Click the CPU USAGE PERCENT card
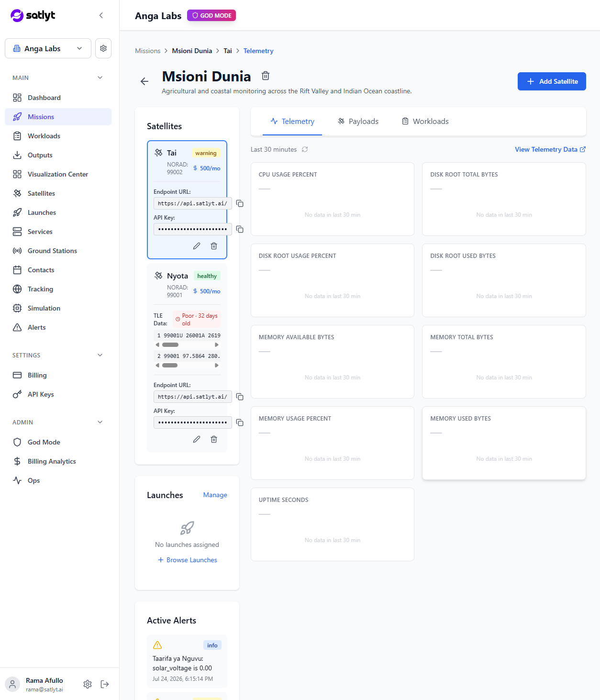This screenshot has height=700, width=600. [x=333, y=199]
